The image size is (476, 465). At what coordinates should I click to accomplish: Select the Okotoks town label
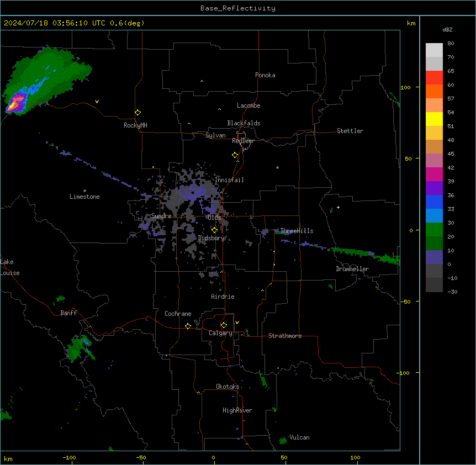coord(228,387)
